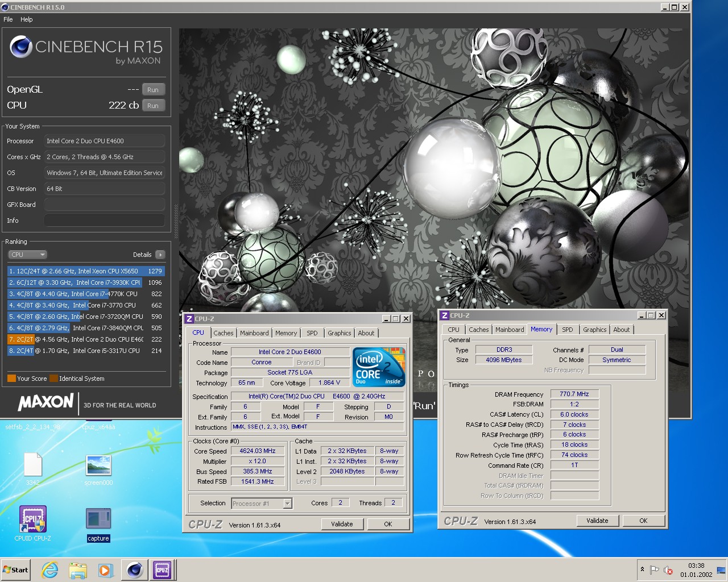Click the MAXON logo
This screenshot has height=582, width=728.
pyautogui.click(x=46, y=402)
